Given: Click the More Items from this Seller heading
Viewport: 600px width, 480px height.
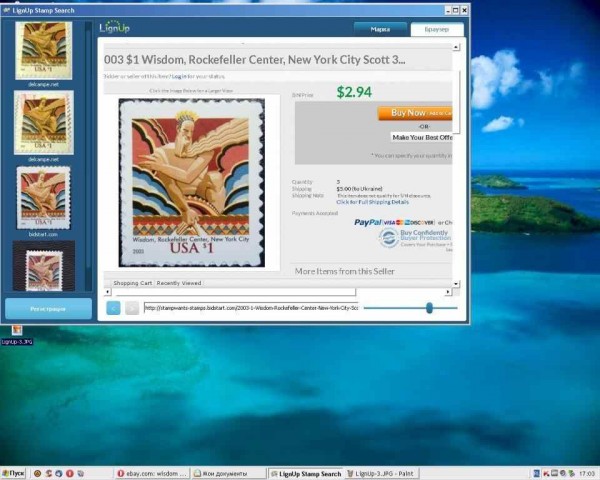Looking at the screenshot, I should 344,271.
